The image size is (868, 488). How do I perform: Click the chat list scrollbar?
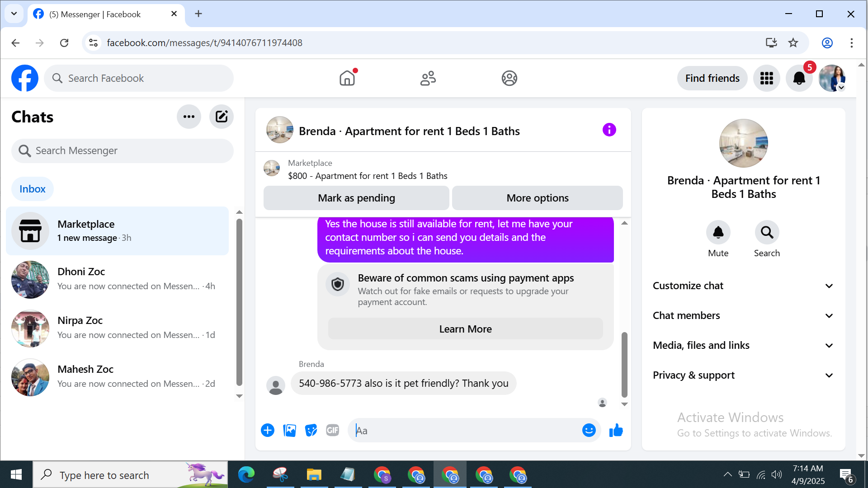(239, 302)
